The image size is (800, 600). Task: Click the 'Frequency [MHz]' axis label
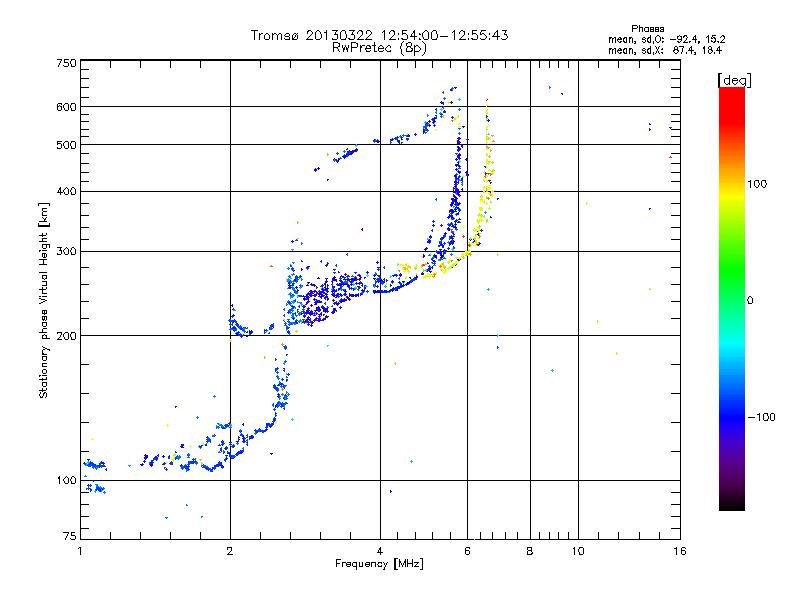379,564
